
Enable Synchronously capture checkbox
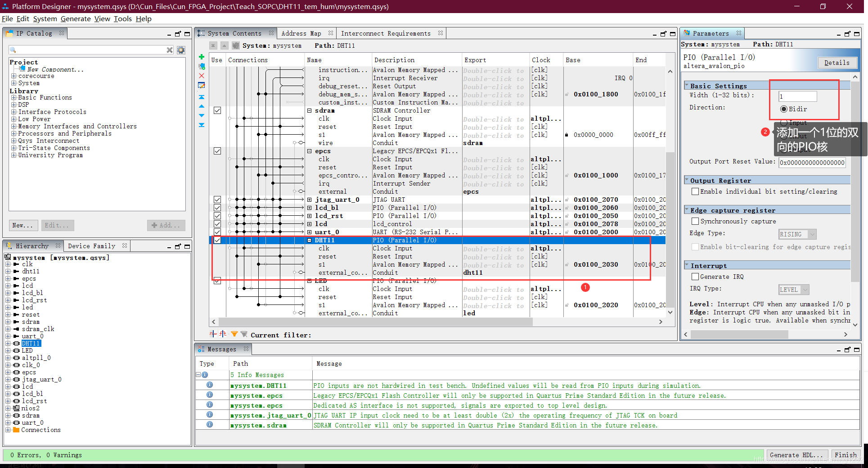pyautogui.click(x=695, y=221)
